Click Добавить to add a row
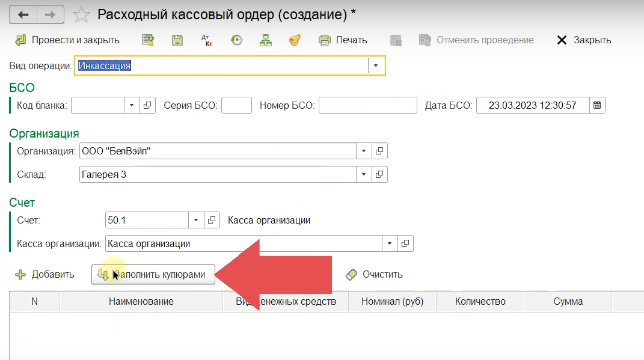The image size is (644, 360). (x=45, y=275)
